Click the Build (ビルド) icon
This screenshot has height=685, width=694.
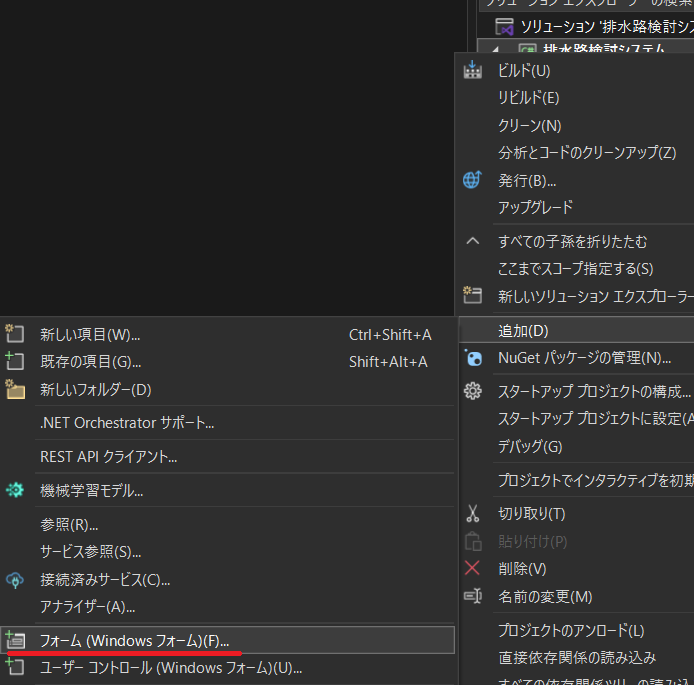coord(473,71)
